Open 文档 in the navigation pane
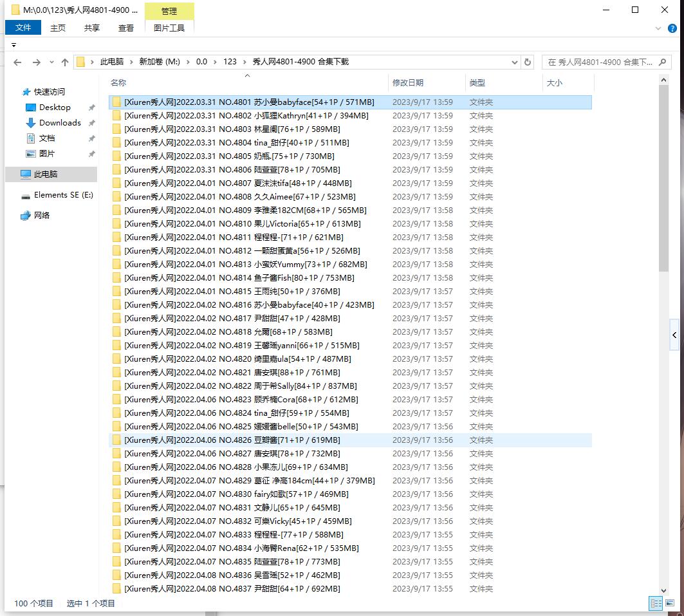 click(47, 138)
